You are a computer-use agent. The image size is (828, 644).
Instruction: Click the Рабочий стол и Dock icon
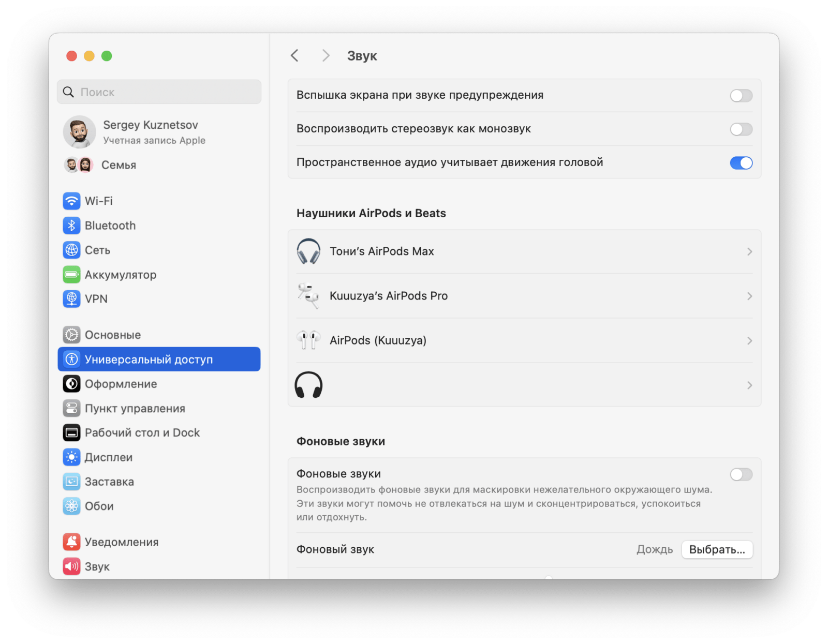[x=71, y=432]
